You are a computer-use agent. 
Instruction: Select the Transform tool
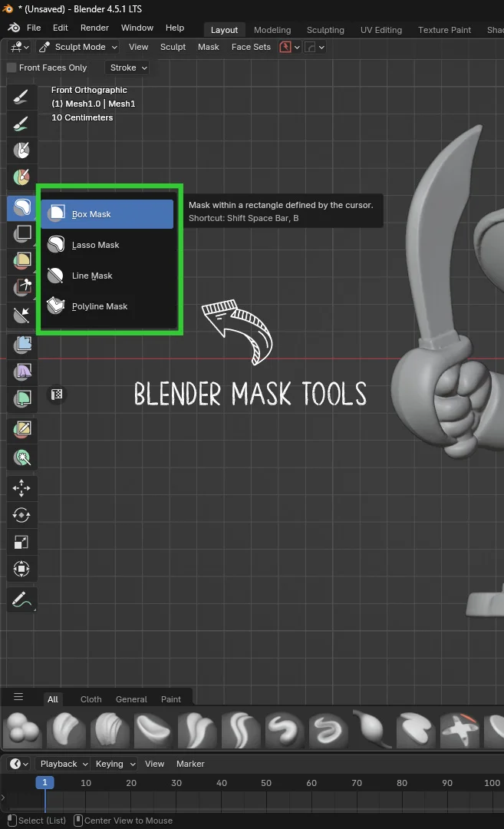(x=21, y=569)
